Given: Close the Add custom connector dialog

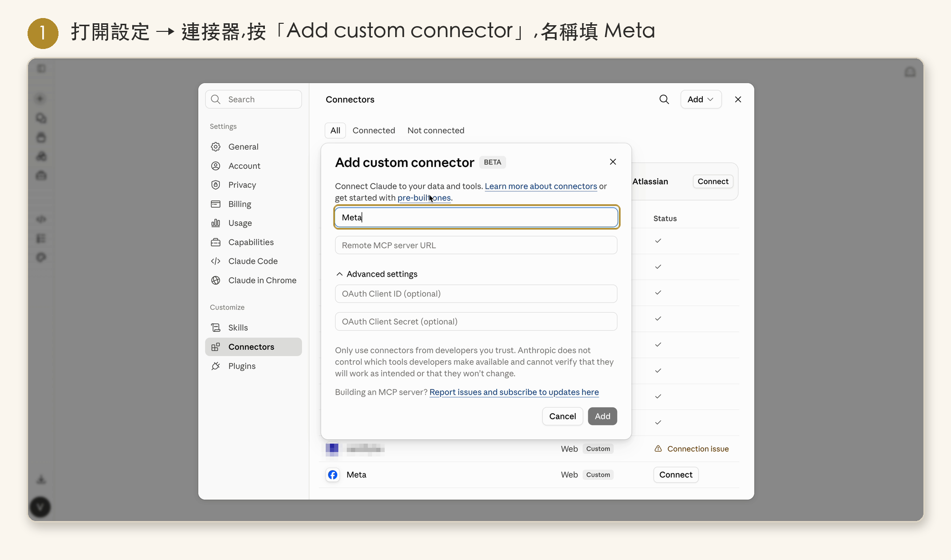Looking at the screenshot, I should click(613, 162).
